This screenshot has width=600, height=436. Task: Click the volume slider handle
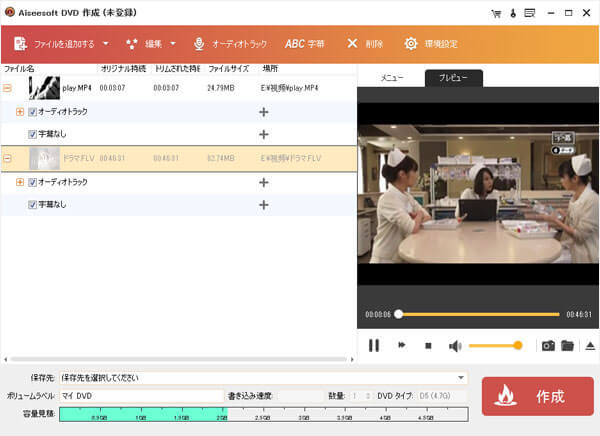518,346
